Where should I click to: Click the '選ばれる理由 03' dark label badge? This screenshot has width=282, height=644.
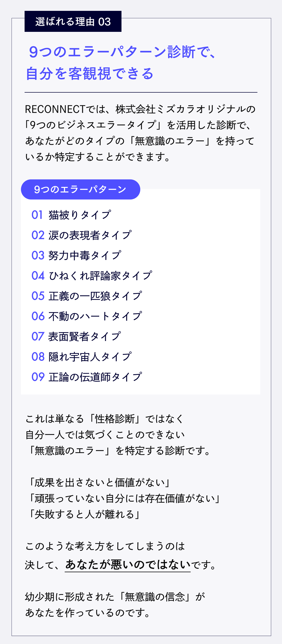pyautogui.click(x=73, y=21)
